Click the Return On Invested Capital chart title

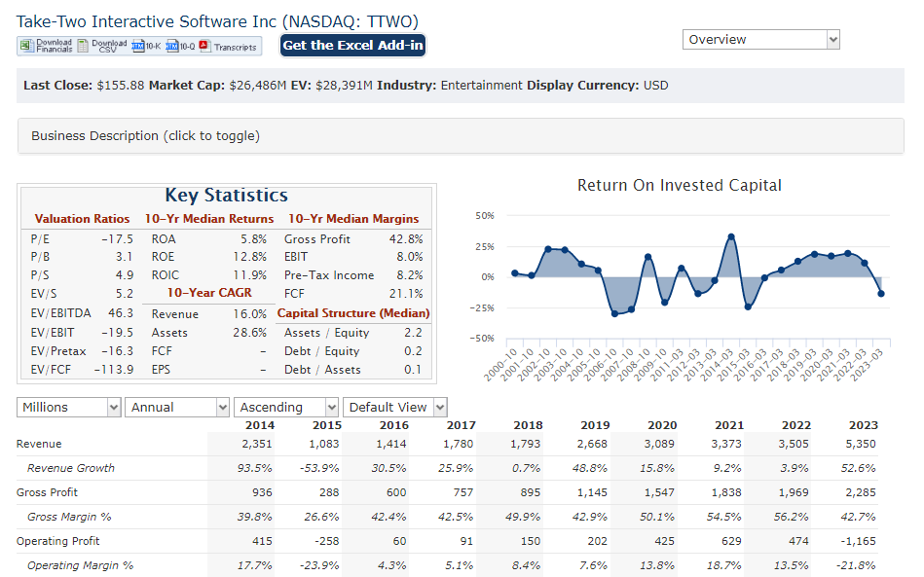tap(679, 186)
